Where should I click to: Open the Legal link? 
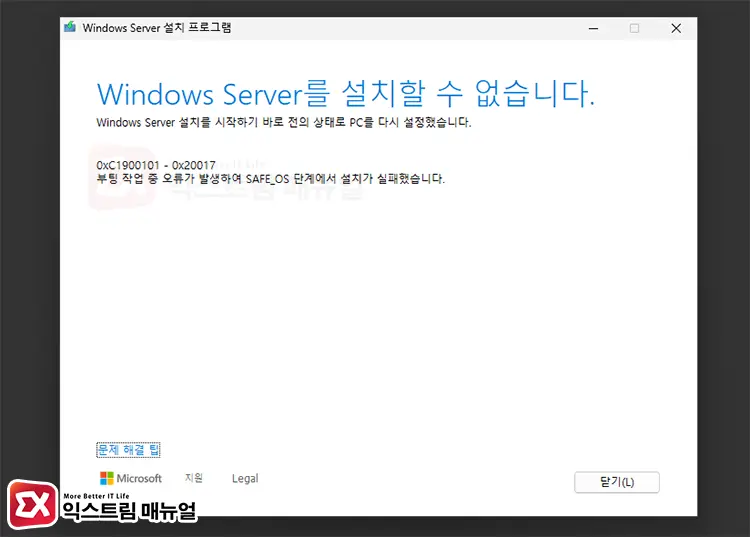click(245, 478)
